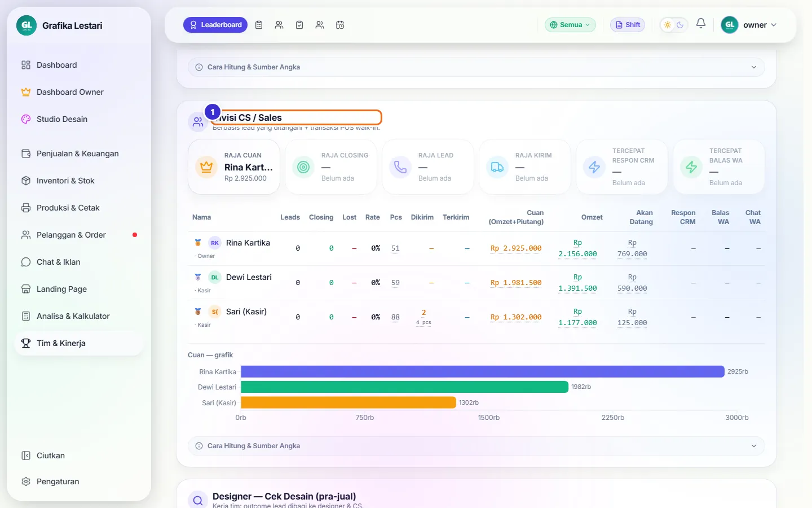Click the Shift button

click(x=628, y=25)
